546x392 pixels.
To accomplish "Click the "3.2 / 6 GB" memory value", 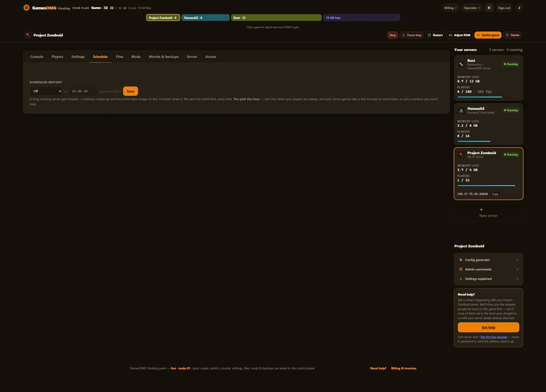I will pyautogui.click(x=467, y=126).
